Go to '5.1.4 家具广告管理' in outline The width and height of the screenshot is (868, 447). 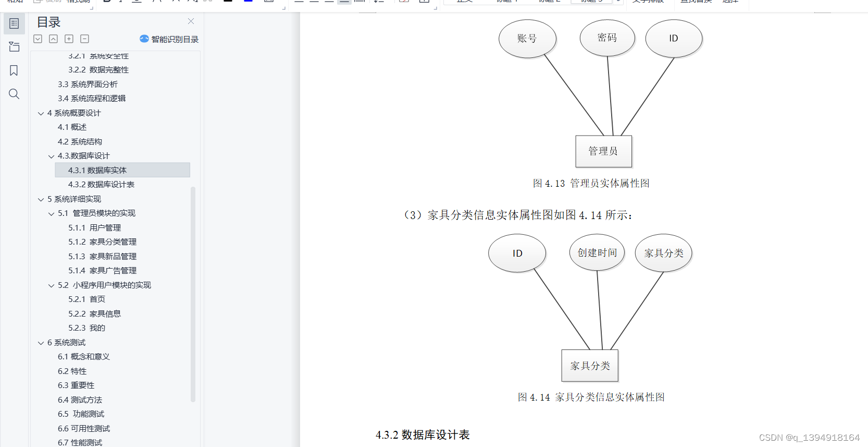pyautogui.click(x=102, y=271)
